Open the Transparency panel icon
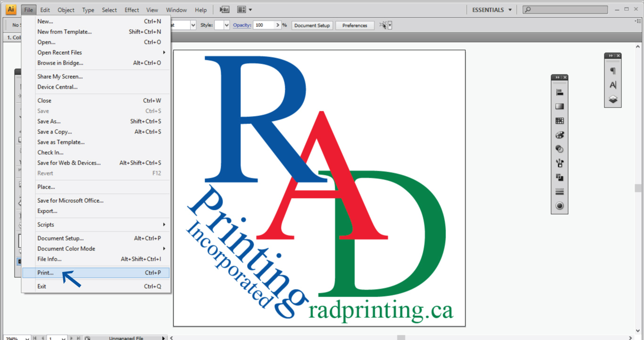Image resolution: width=644 pixels, height=340 pixels. click(559, 149)
